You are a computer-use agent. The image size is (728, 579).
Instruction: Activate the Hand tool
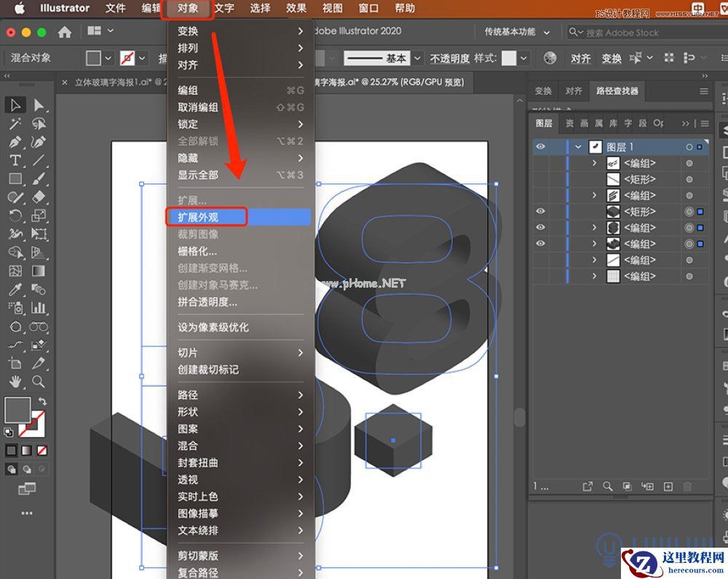pos(15,382)
